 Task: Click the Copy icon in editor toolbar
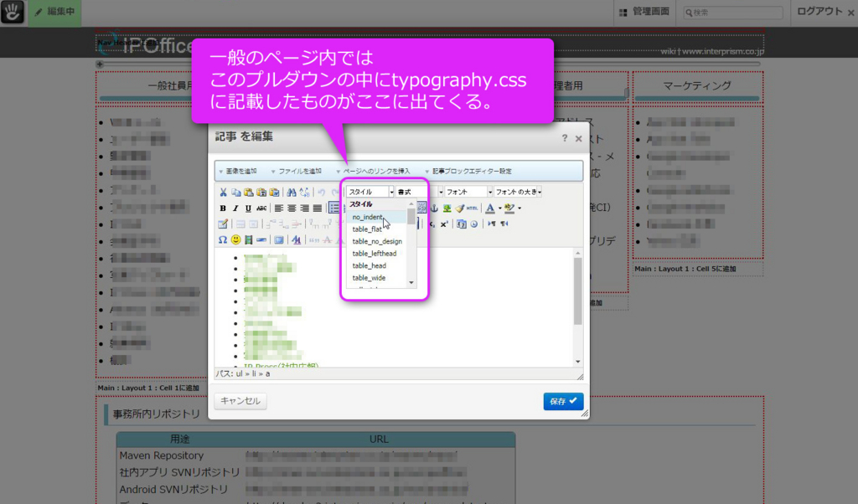coord(235,193)
